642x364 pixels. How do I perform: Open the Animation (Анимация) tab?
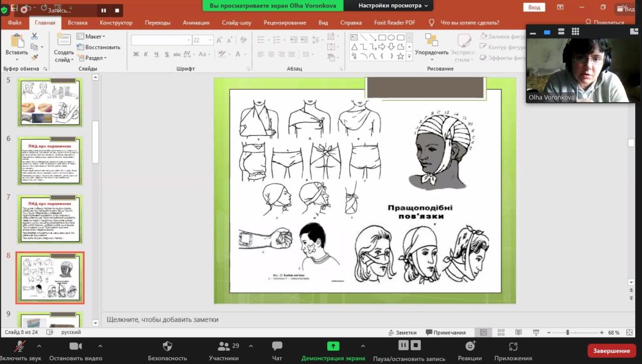[x=196, y=23]
